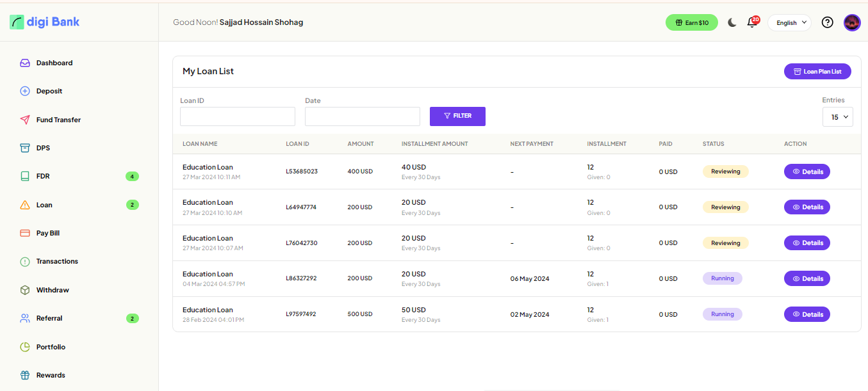View Details for loan L53685023
868x391 pixels.
point(807,172)
